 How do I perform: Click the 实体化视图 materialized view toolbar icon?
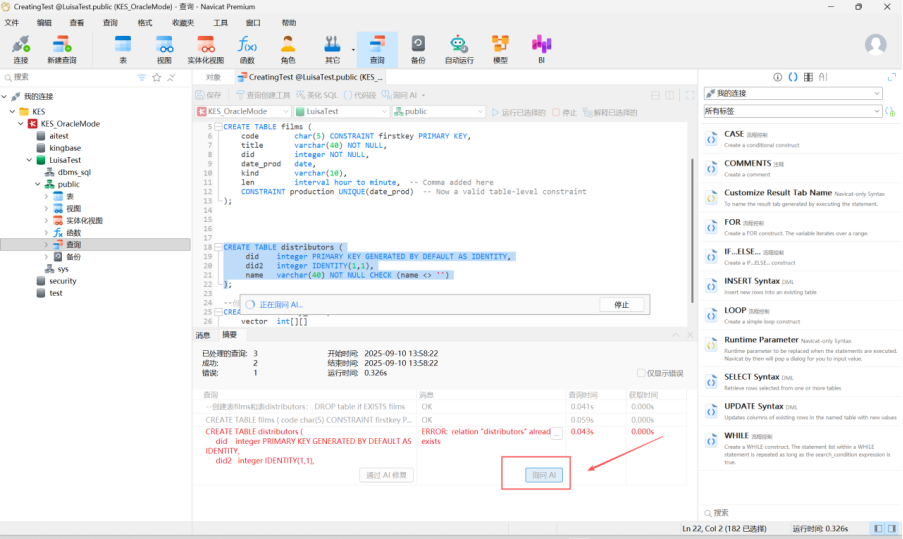point(205,48)
